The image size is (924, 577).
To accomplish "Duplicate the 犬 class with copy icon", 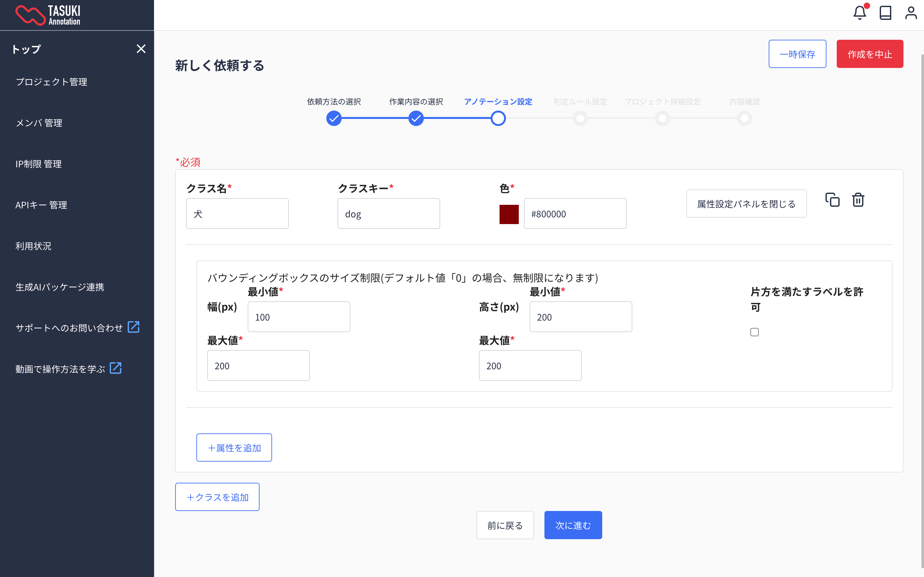I will point(832,200).
